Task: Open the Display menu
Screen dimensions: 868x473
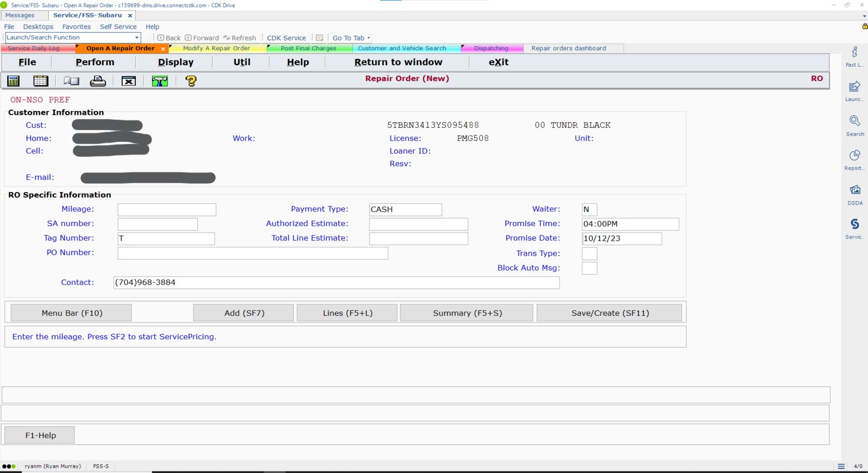Action: [x=175, y=62]
